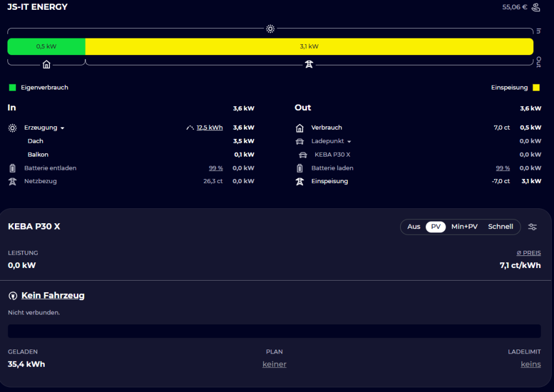The height and width of the screenshot is (392, 554).
Task: Select charging mode Schnell
Action: 500,227
